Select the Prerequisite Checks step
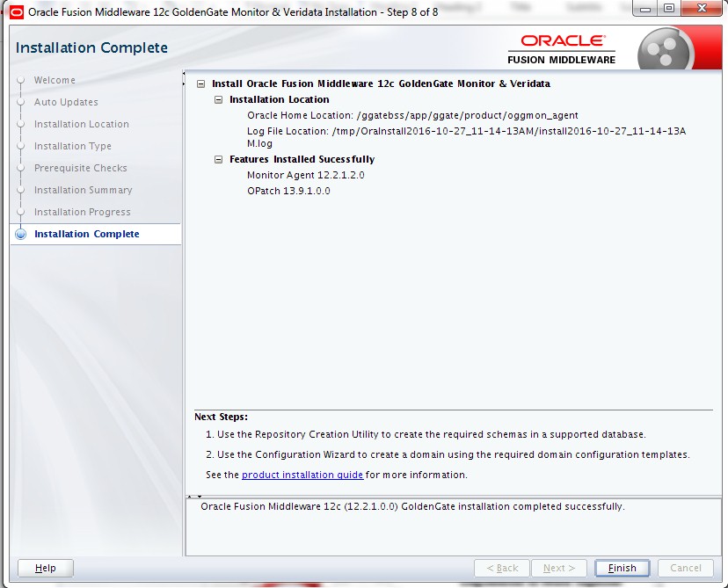Viewport: 728px width, 588px height. [80, 168]
